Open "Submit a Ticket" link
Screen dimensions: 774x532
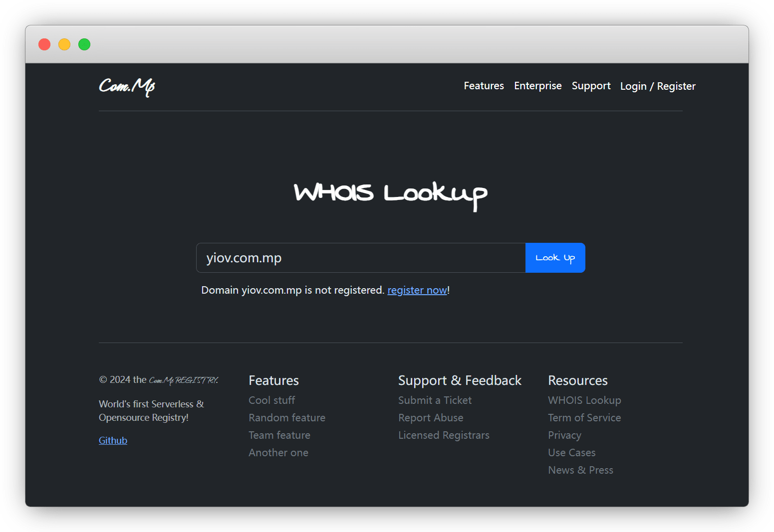435,400
